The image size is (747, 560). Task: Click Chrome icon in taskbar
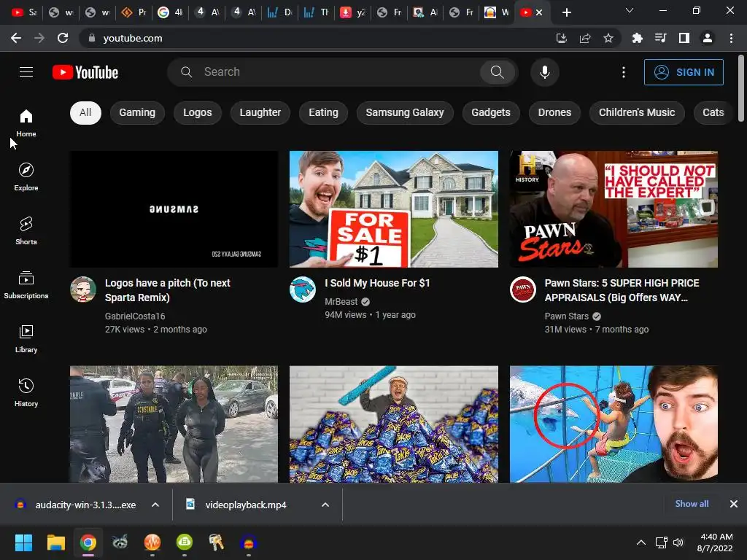pos(88,542)
